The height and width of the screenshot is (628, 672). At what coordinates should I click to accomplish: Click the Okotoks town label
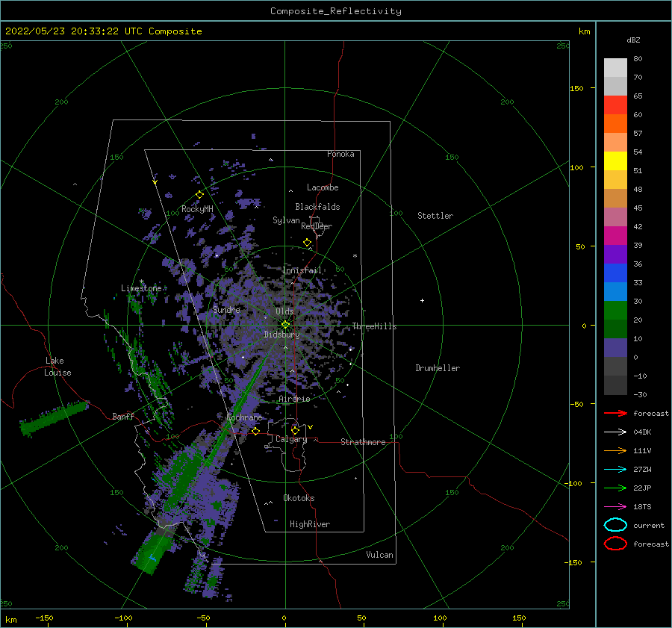point(299,498)
